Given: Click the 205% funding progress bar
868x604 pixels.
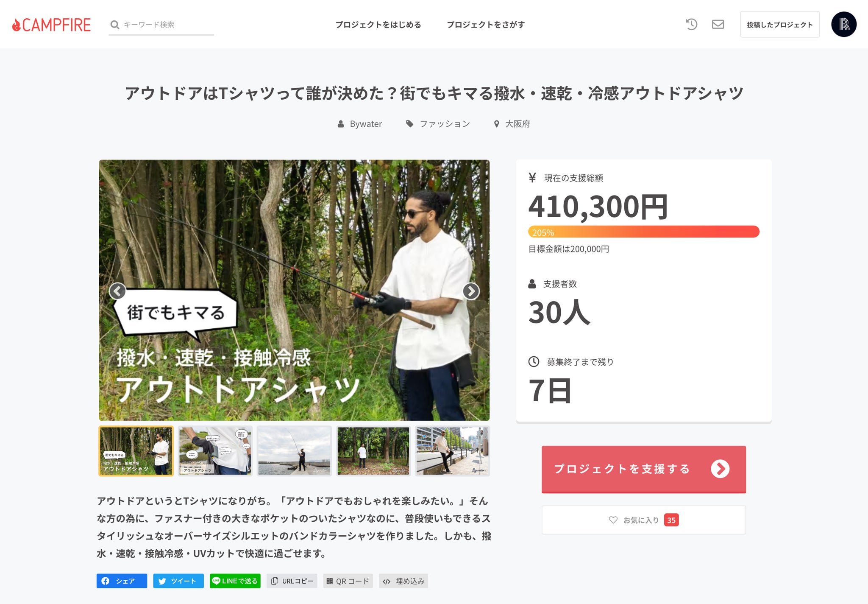Looking at the screenshot, I should (643, 232).
